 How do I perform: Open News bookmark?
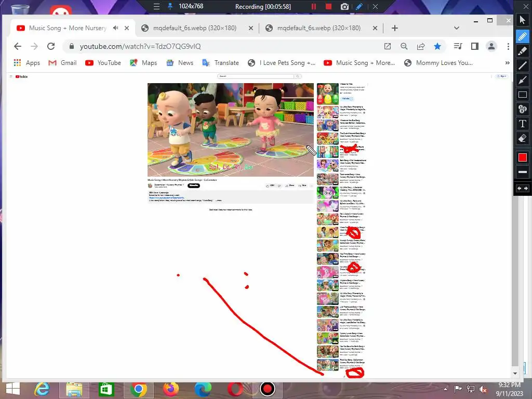tap(180, 63)
